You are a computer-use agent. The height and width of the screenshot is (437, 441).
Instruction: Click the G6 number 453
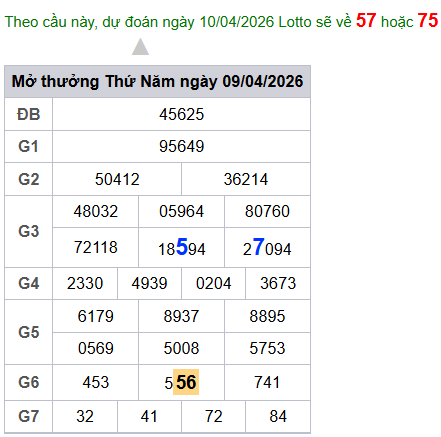coord(96,382)
